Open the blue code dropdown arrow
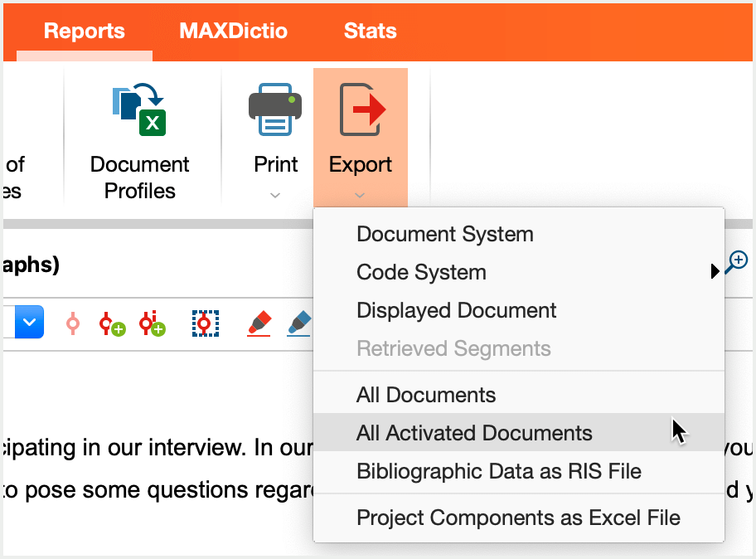This screenshot has width=756, height=559. [29, 322]
